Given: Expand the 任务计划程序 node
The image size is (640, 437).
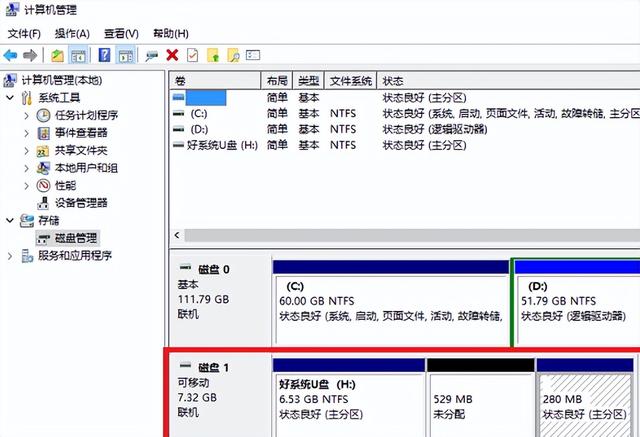Looking at the screenshot, I should pyautogui.click(x=26, y=115).
